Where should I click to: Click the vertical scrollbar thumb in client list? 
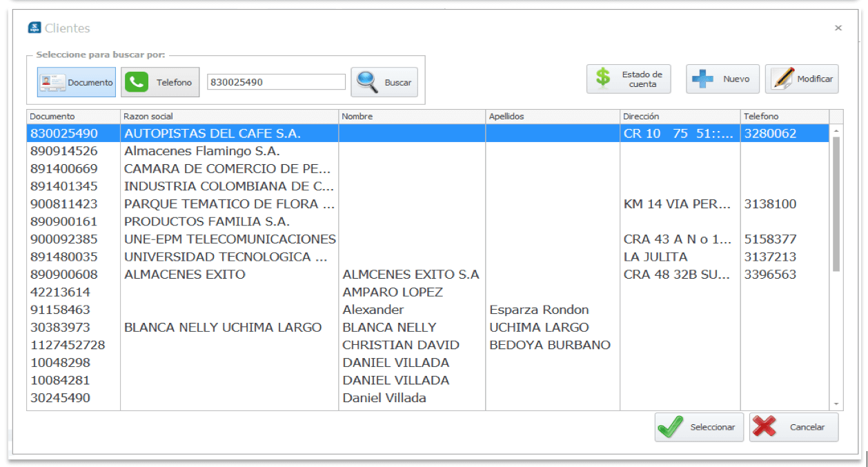(836, 203)
